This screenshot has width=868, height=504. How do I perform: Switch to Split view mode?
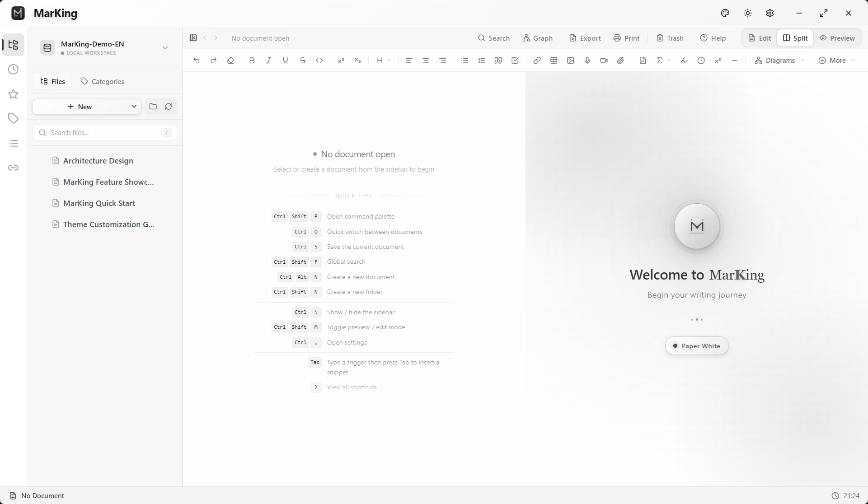click(x=795, y=38)
